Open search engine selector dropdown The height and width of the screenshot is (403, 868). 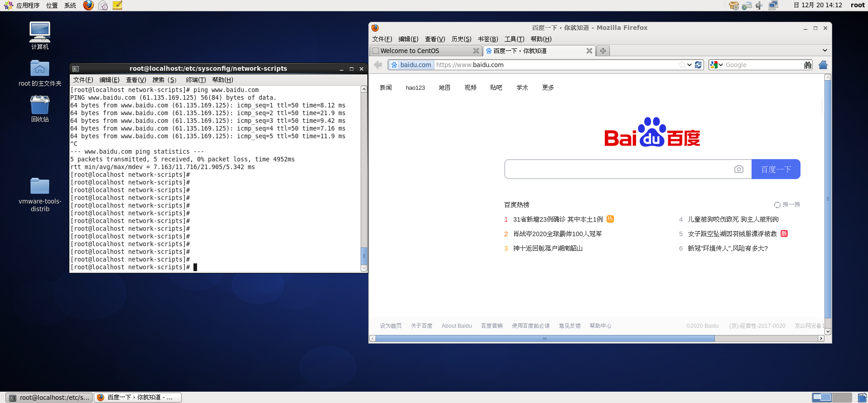(x=717, y=65)
